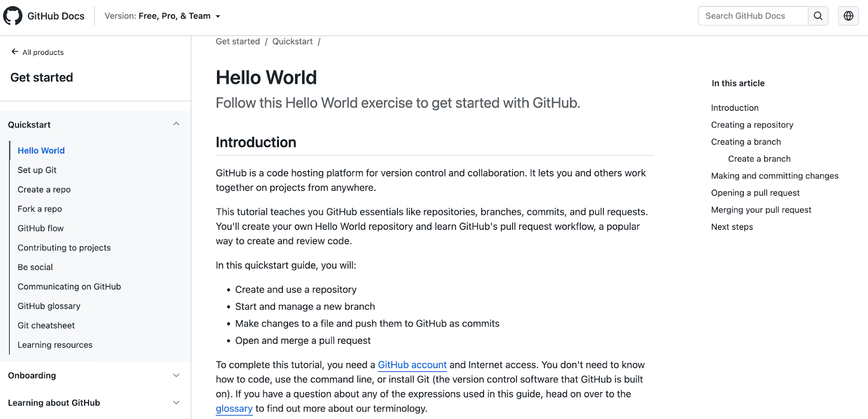Screen dimensions: 868x419
Task: Click Quickstart breadcrumb link
Action: pyautogui.click(x=292, y=42)
